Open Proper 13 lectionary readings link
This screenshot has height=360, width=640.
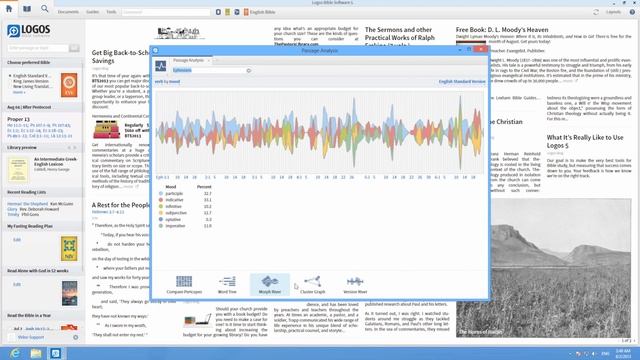coord(18,119)
